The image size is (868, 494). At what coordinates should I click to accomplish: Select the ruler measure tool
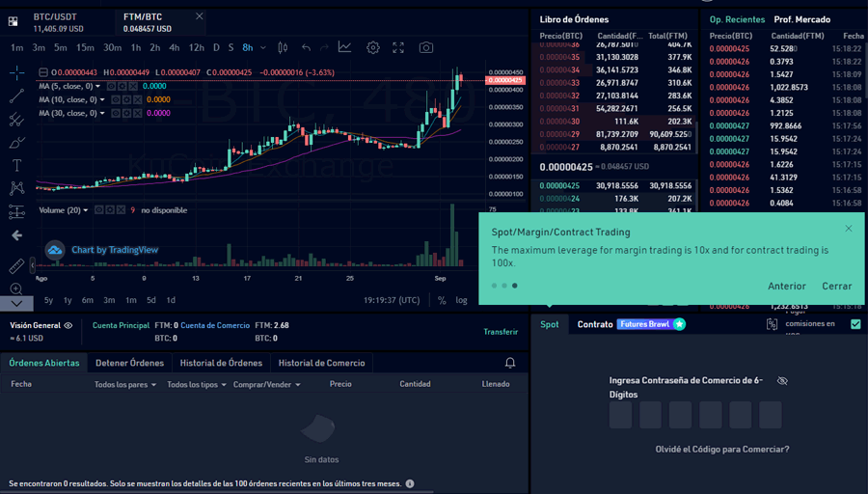click(16, 266)
